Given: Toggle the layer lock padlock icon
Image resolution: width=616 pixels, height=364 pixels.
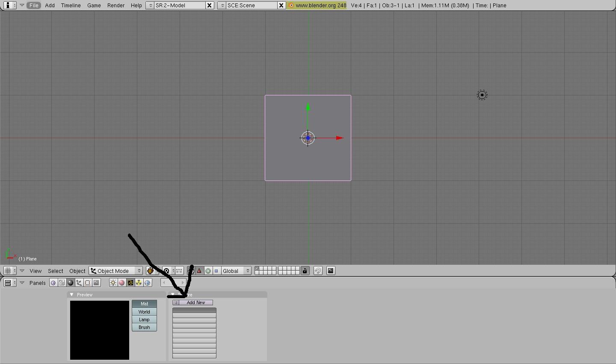Looking at the screenshot, I should pyautogui.click(x=305, y=271).
